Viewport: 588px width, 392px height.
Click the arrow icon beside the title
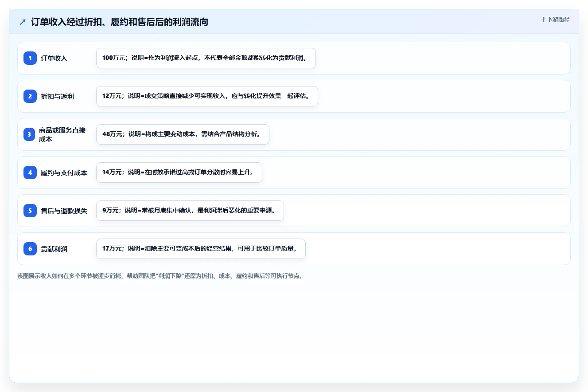pyautogui.click(x=23, y=22)
